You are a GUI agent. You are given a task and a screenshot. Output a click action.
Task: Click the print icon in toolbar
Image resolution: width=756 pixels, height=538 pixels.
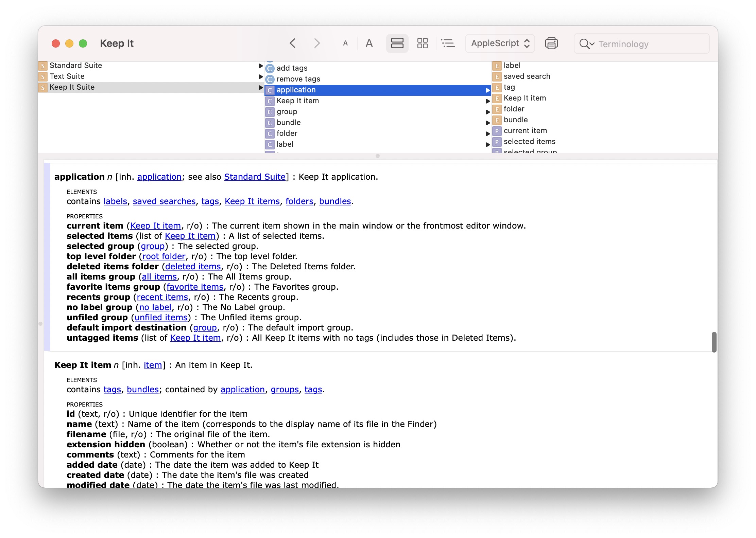tap(551, 43)
